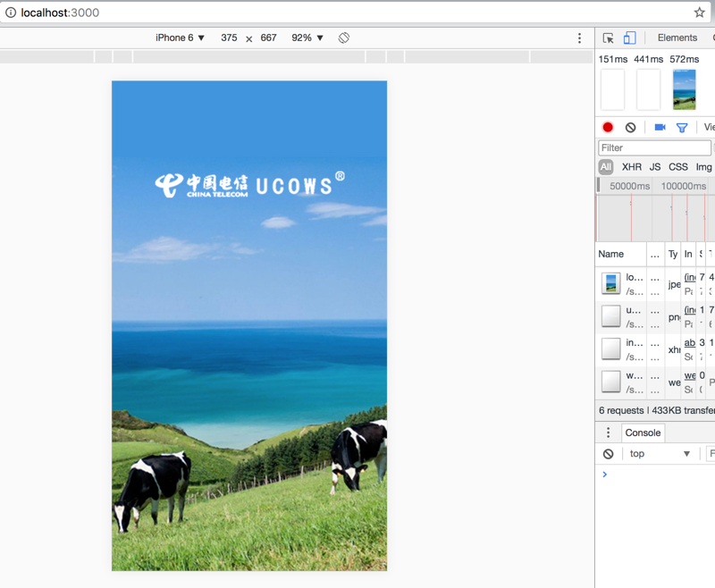
Task: Select the xhr request row starting with in
Action: (x=655, y=349)
